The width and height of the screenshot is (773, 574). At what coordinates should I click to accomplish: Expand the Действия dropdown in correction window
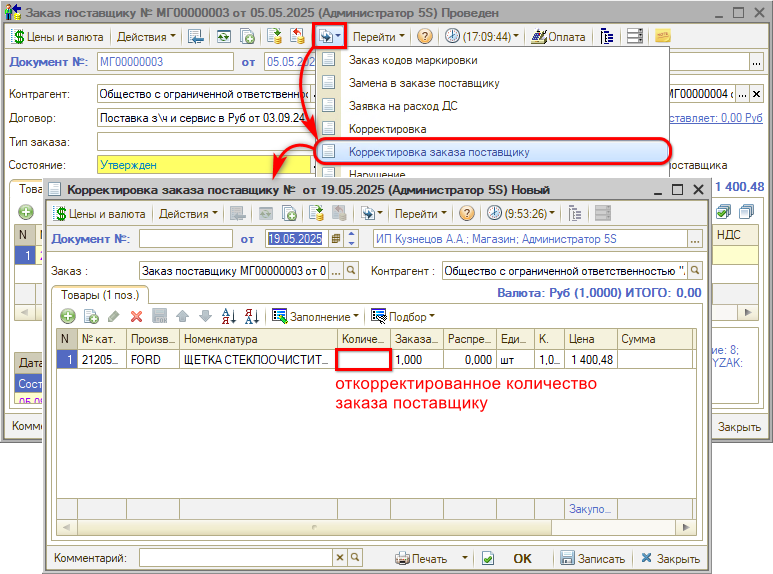[188, 213]
